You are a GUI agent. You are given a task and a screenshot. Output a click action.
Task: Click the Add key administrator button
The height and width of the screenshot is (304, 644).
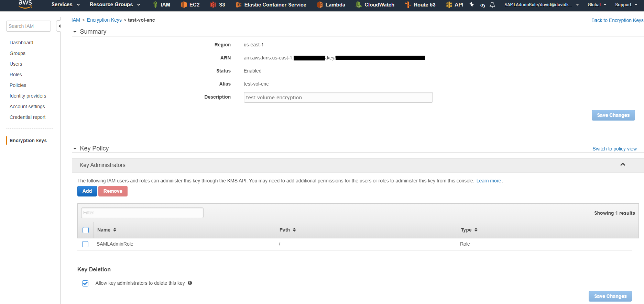coord(87,191)
